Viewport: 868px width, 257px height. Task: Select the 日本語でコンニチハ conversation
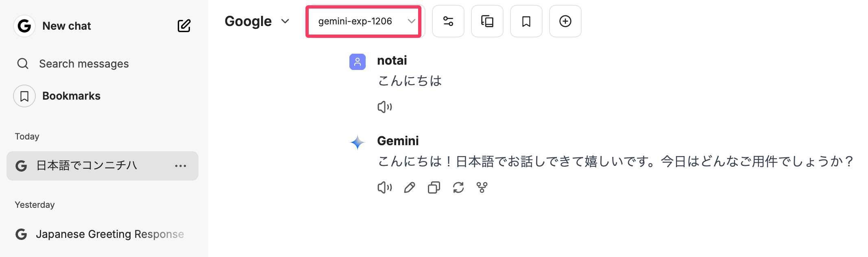coord(87,166)
